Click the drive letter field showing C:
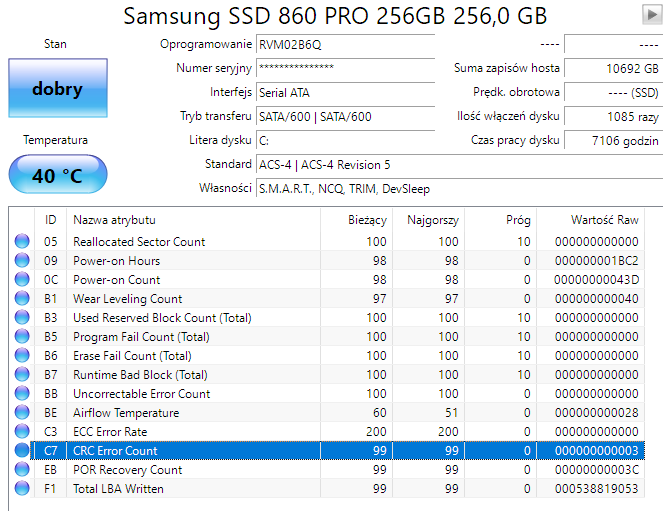 [345, 140]
